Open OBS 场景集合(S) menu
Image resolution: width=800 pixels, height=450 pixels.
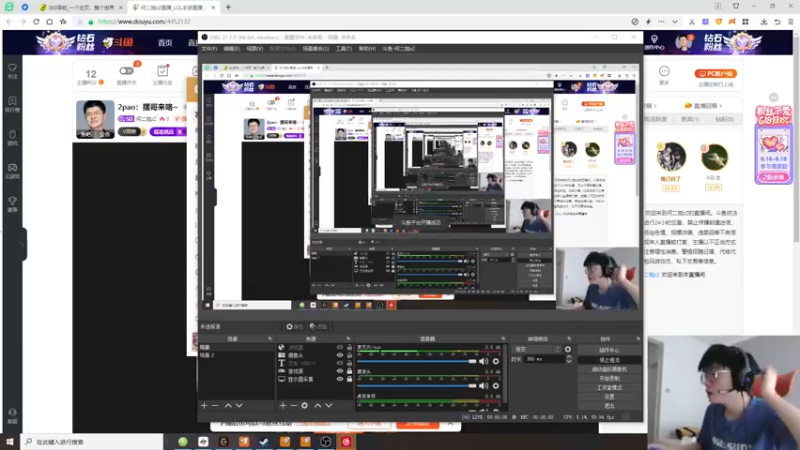point(316,48)
